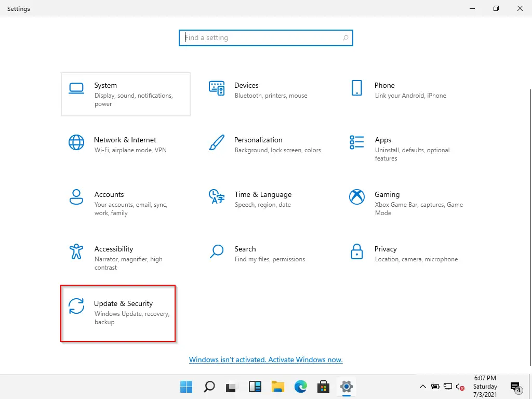Select the Update & Security arrows icon
The height and width of the screenshot is (399, 532).
pos(76,306)
